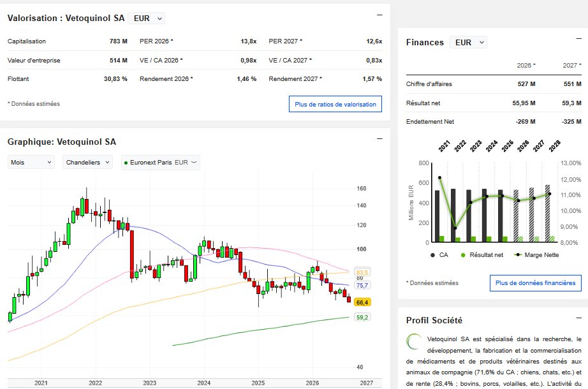Click the Capitalisation value 783 M
This screenshot has width=588, height=389.
[x=119, y=41]
